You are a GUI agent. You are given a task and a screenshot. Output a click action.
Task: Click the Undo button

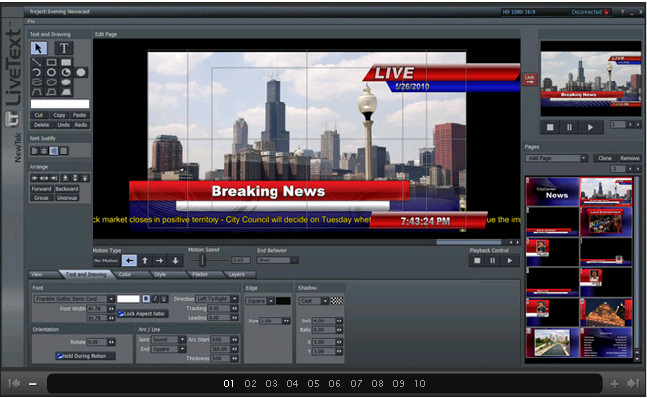point(63,125)
